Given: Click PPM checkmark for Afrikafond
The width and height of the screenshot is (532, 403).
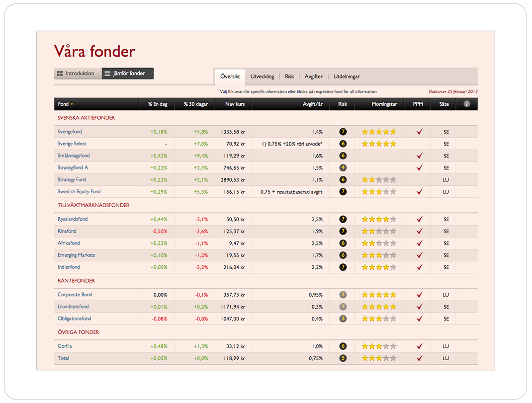Looking at the screenshot, I should [420, 243].
